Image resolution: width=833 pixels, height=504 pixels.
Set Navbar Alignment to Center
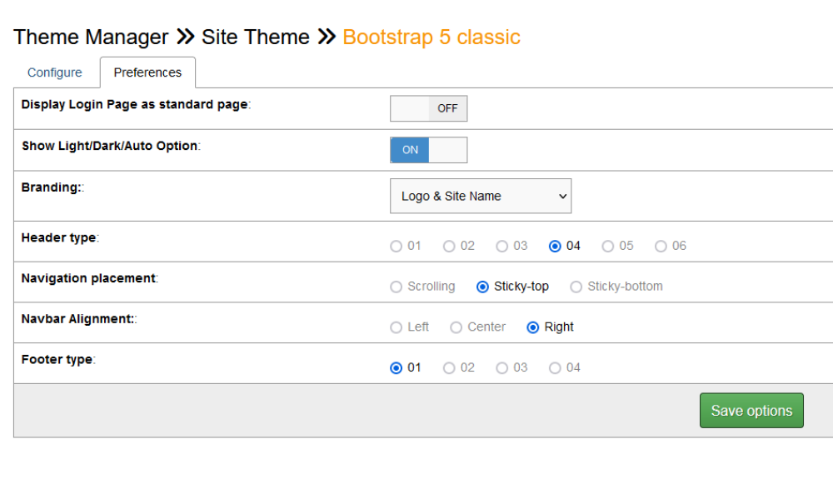coord(456,327)
